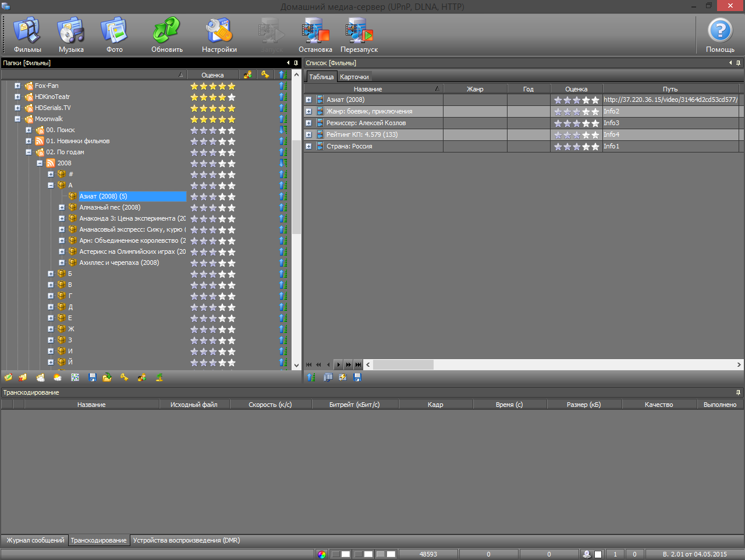The image size is (745, 560).
Task: Open Помощь (Help)
Action: (x=720, y=35)
